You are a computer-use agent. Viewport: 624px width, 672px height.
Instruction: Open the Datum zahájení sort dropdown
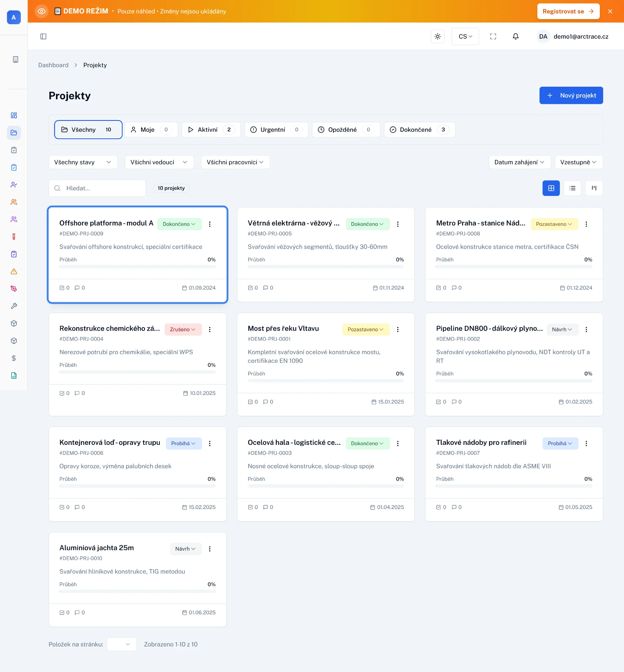pyautogui.click(x=519, y=162)
